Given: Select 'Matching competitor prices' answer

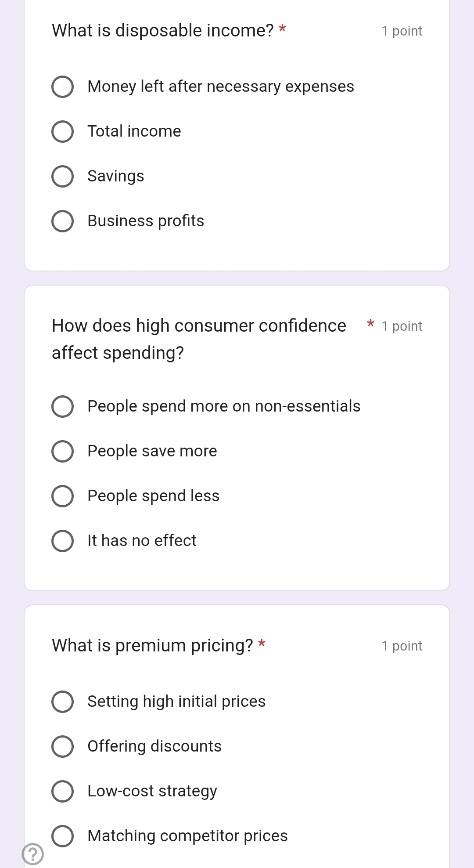Looking at the screenshot, I should (x=63, y=836).
